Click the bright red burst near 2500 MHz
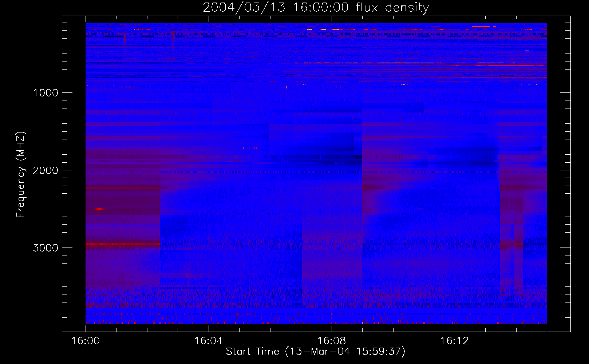 [99, 209]
